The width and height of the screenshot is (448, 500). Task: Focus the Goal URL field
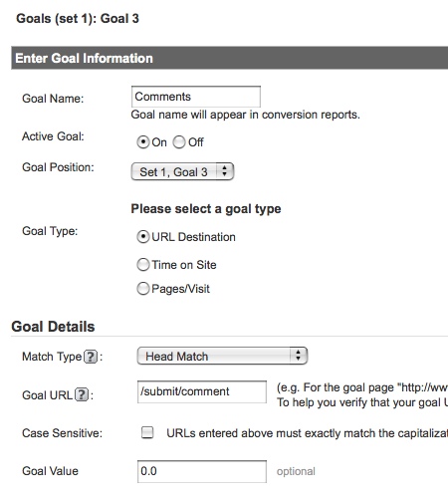[202, 391]
